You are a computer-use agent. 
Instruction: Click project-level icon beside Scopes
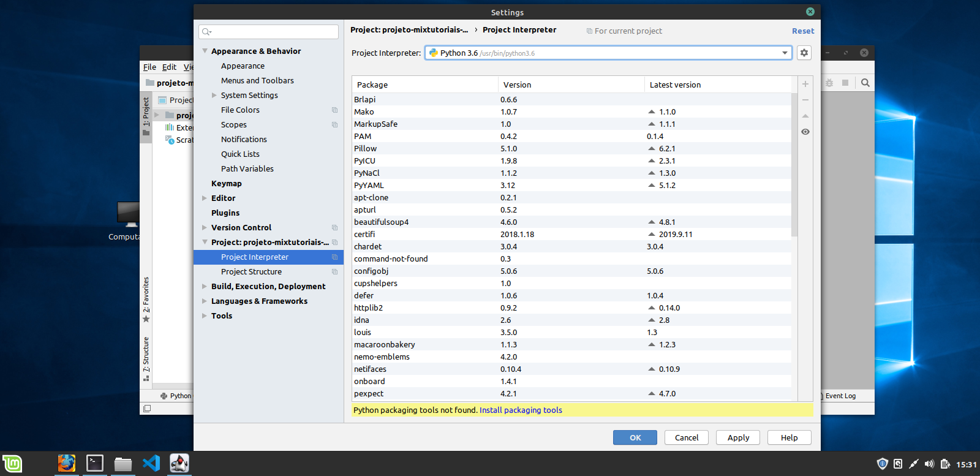[x=334, y=125]
